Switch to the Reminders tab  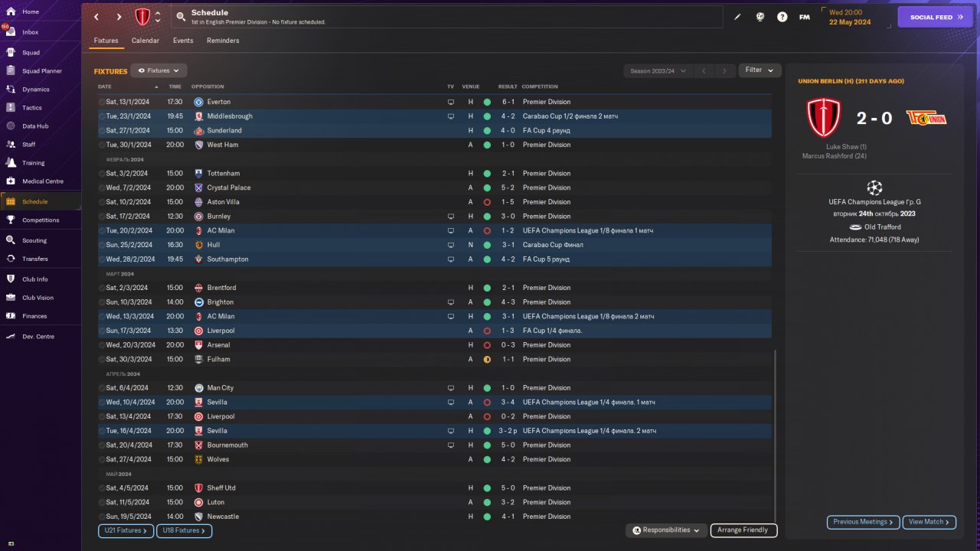tap(223, 41)
